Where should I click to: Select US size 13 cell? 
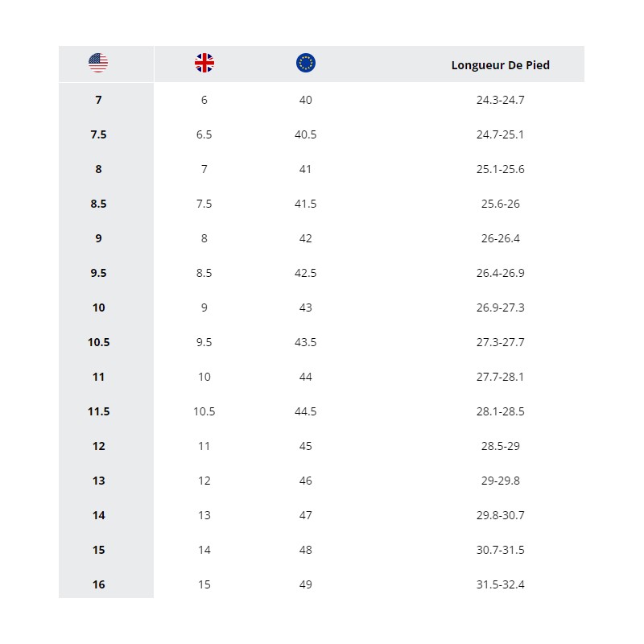pyautogui.click(x=98, y=481)
